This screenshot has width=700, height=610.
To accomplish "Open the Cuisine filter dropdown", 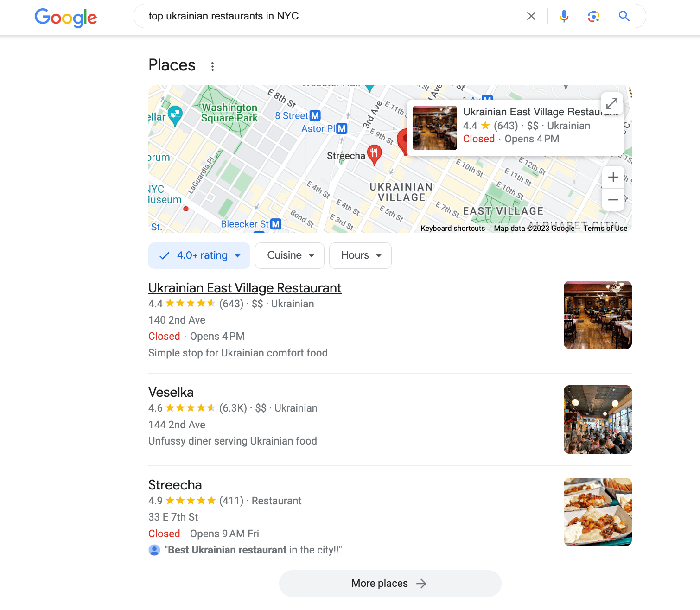I will tap(290, 255).
